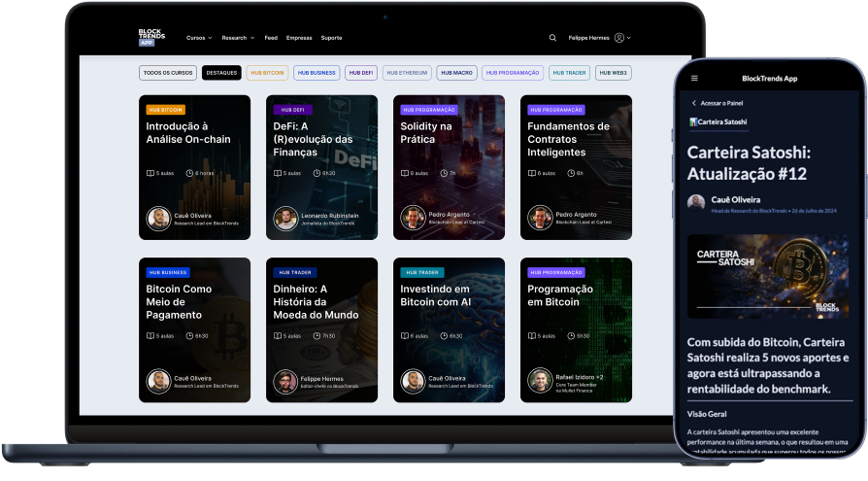The height and width of the screenshot is (481, 868).
Task: Click Acessar o Painel link on phone
Action: 721,103
